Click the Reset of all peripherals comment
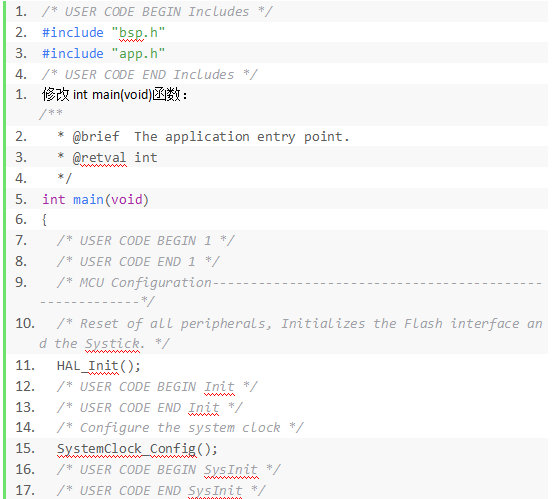Viewport: 553px width, 499px height. coord(291,333)
